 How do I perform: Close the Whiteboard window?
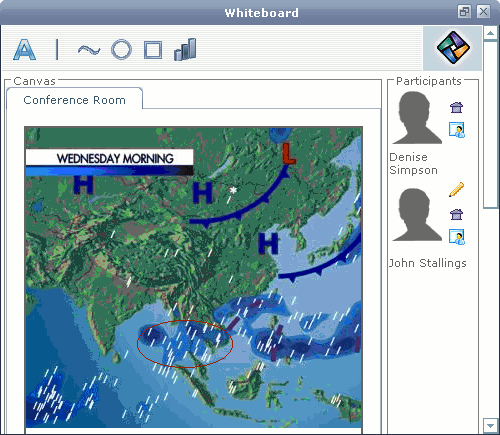tap(483, 12)
